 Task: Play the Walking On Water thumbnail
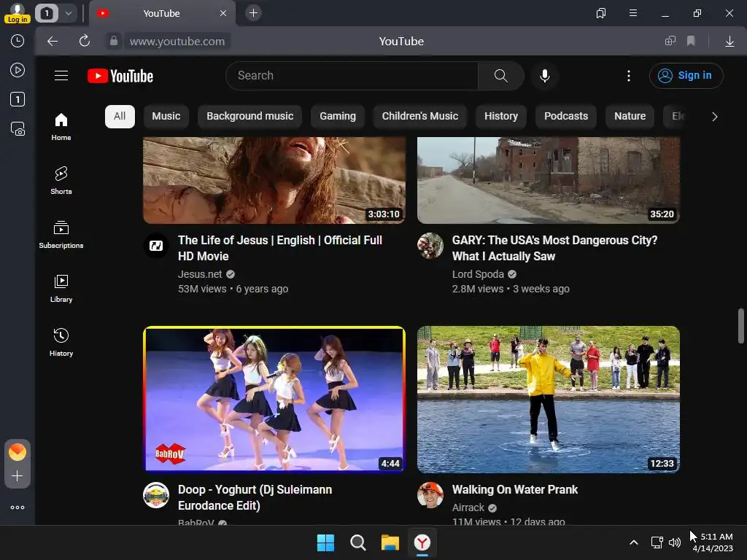pos(549,399)
